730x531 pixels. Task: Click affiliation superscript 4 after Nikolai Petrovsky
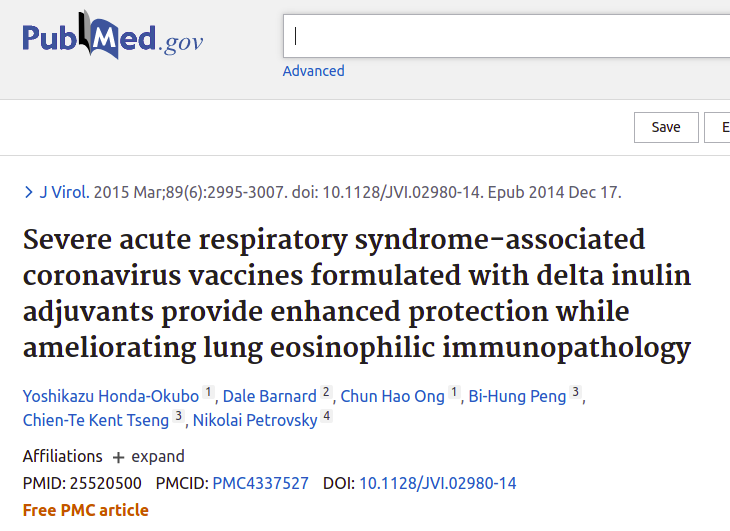point(327,416)
